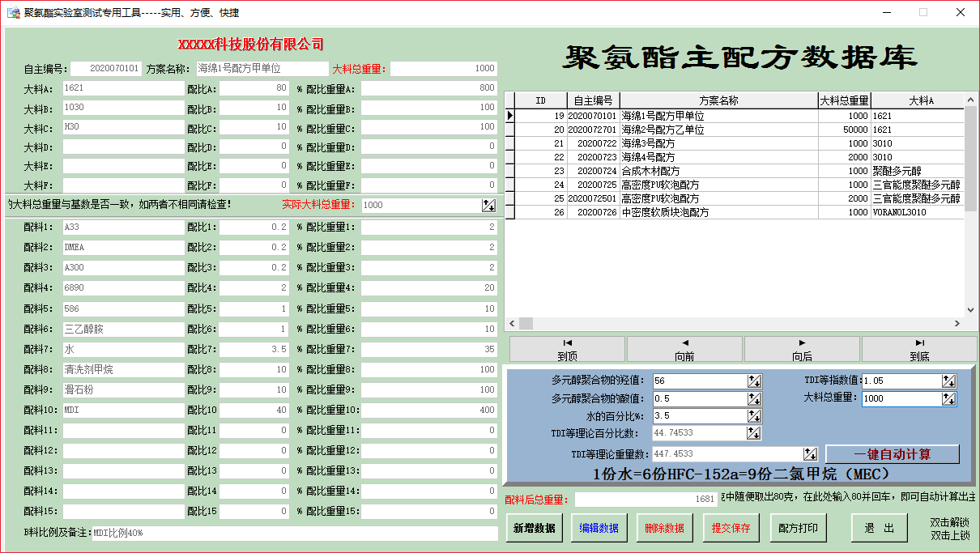This screenshot has height=553, width=980.
Task: Click the stepper for 多元醇聚合物的羟值
Action: (x=754, y=381)
